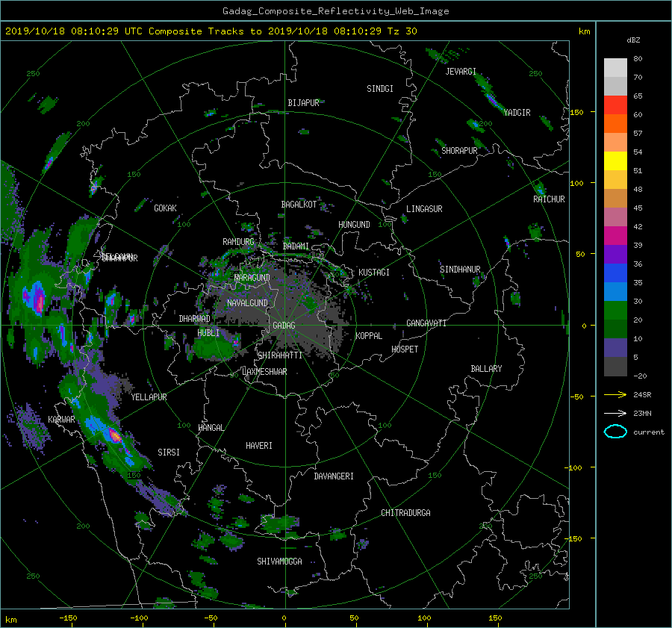The height and width of the screenshot is (628, 672).
Task: Click the SHIRAHATTI city label
Action: 280,355
